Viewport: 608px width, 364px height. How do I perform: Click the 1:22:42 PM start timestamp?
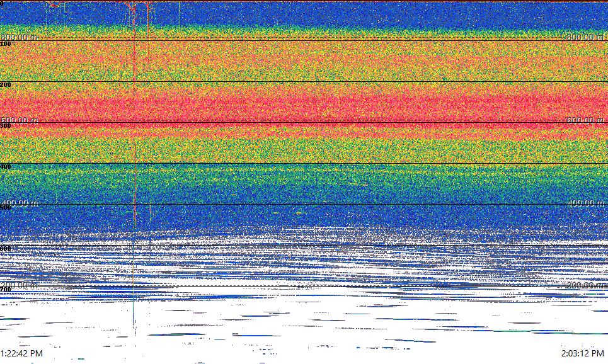point(21,353)
